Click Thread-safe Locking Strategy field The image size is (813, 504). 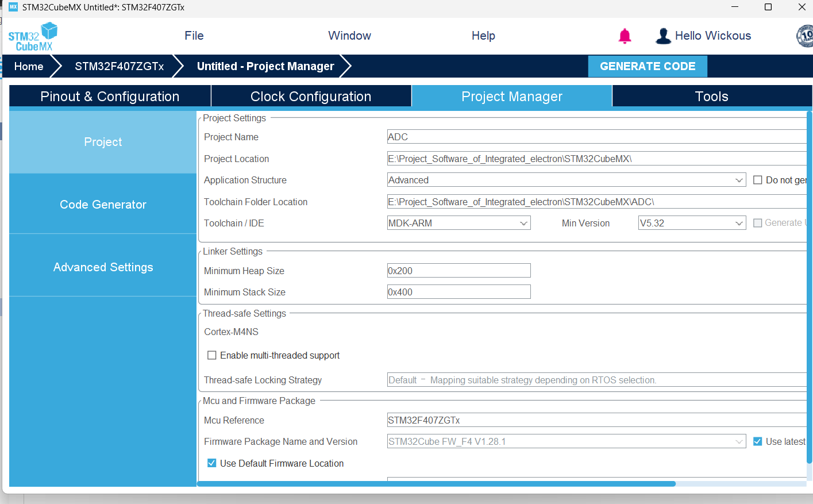[596, 380]
